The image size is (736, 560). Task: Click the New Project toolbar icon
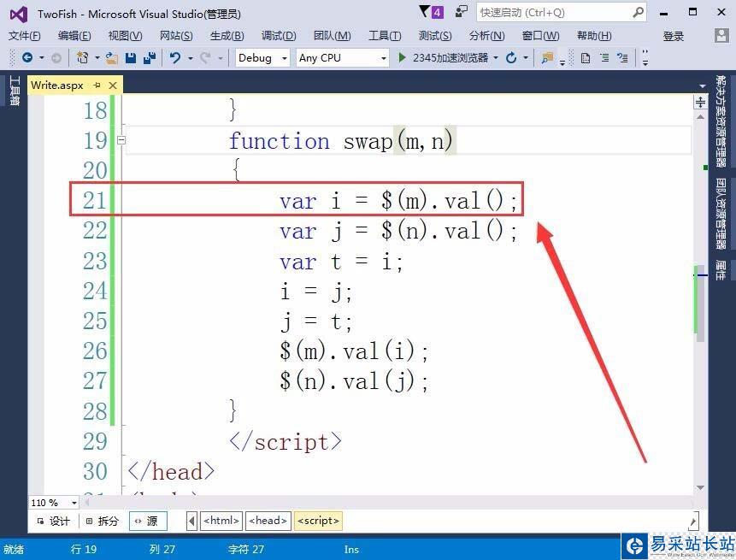83,57
